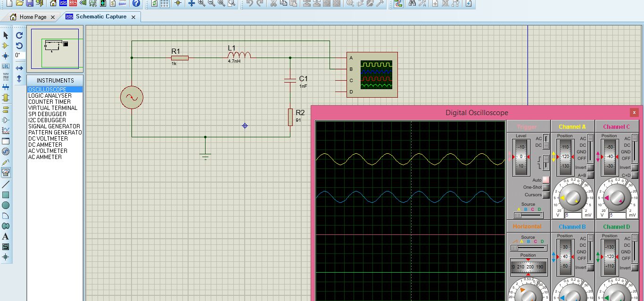This screenshot has width=644, height=301.
Task: Click the Rotate Anti-Clockwise arrow icon
Action: [19, 46]
